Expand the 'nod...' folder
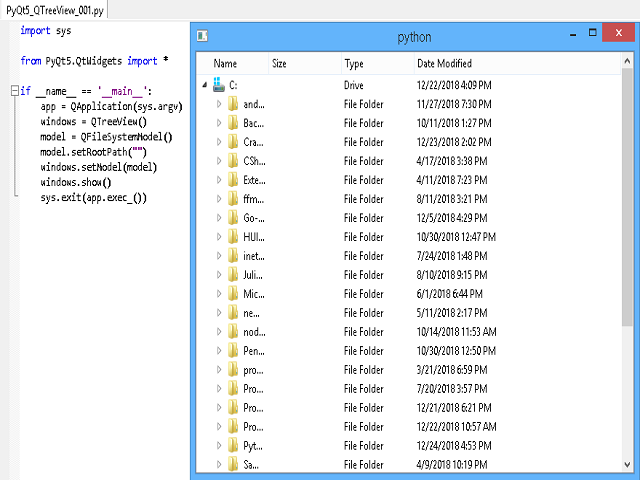This screenshot has height=480, width=640. click(219, 332)
